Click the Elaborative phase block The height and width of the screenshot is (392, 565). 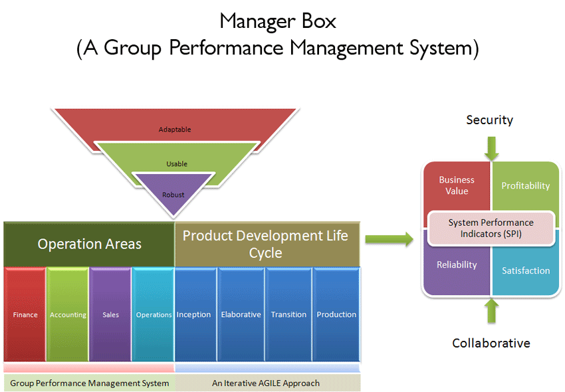(241, 314)
